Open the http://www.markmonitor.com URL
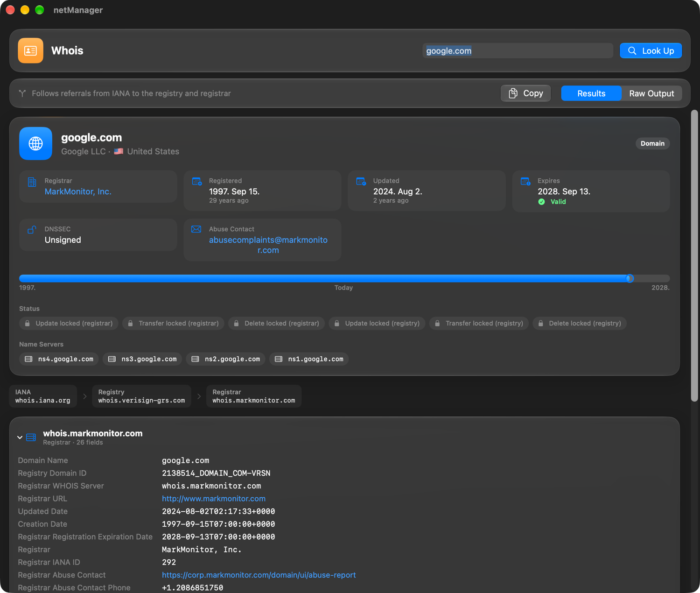Viewport: 700px width, 593px height. pyautogui.click(x=214, y=499)
